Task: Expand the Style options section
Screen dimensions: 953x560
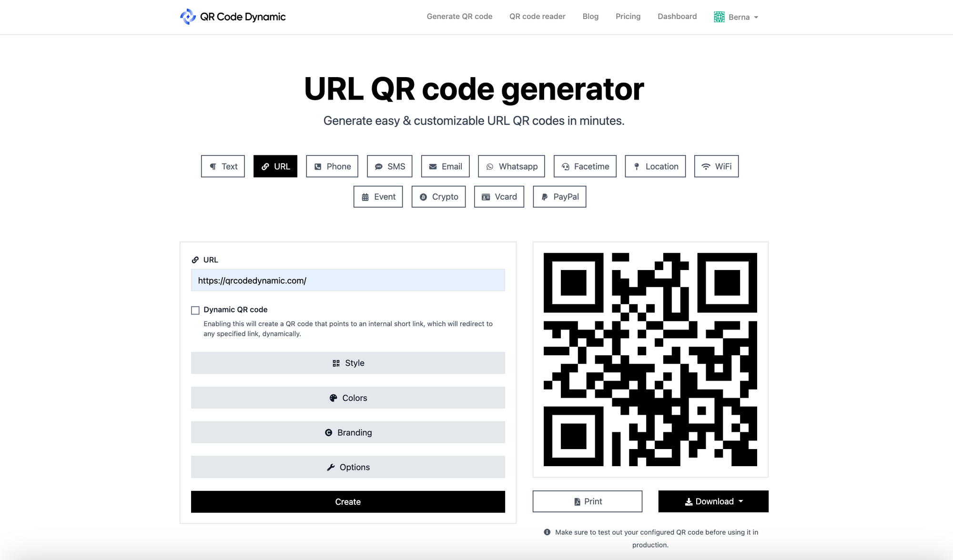Action: coord(347,363)
